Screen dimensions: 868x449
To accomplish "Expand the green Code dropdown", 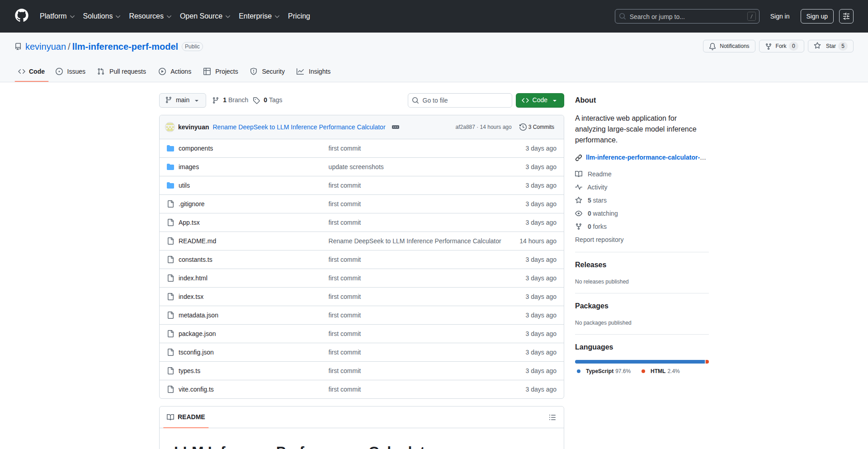I will 539,100.
